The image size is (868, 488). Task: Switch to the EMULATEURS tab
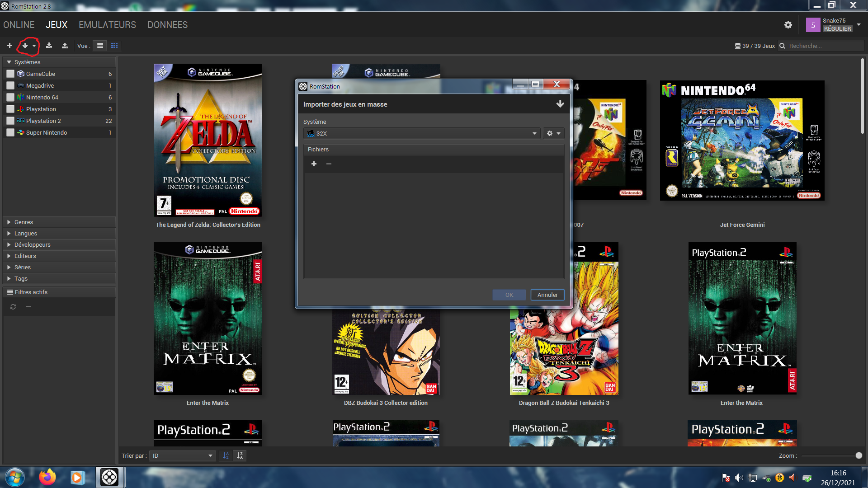click(107, 25)
